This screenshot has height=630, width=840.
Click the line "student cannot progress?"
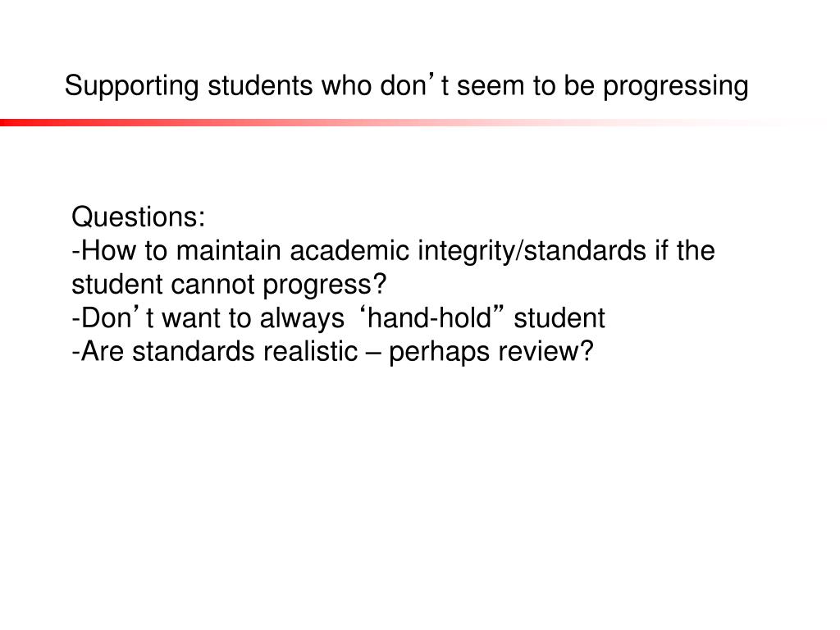click(229, 285)
